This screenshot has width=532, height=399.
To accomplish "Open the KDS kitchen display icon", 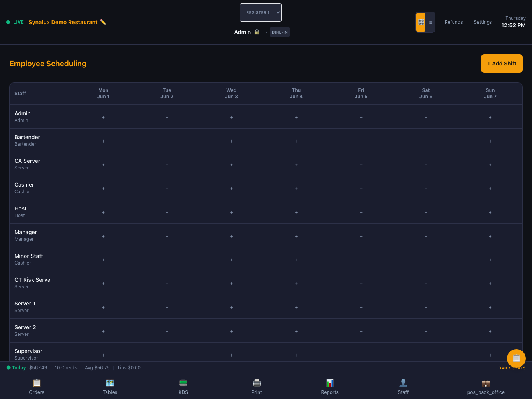I will click(183, 383).
